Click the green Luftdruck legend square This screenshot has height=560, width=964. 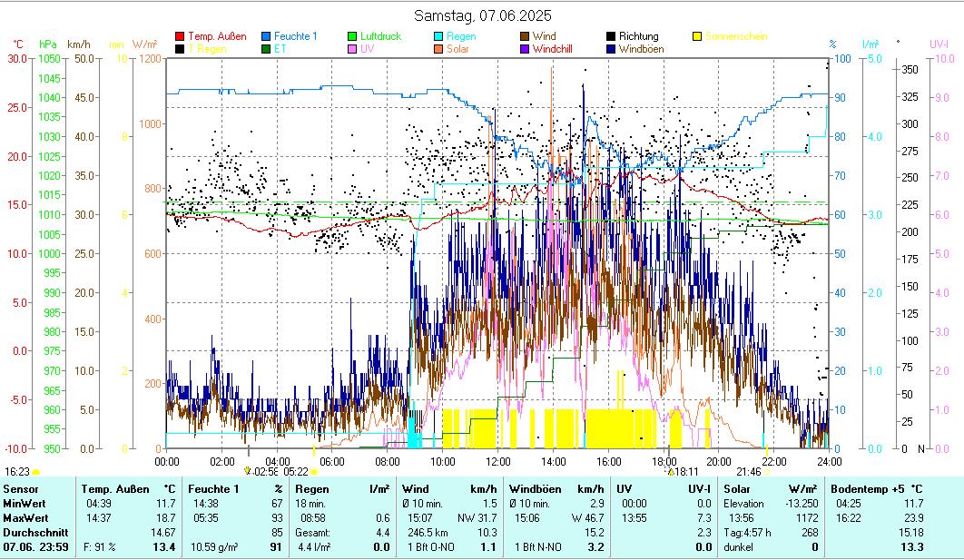tap(352, 36)
